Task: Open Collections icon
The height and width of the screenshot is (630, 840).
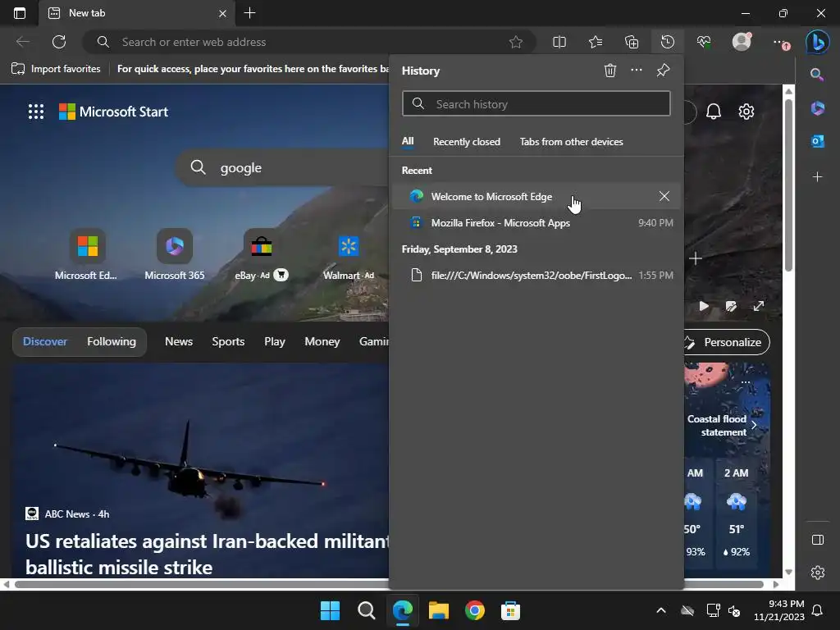Action: [632, 42]
